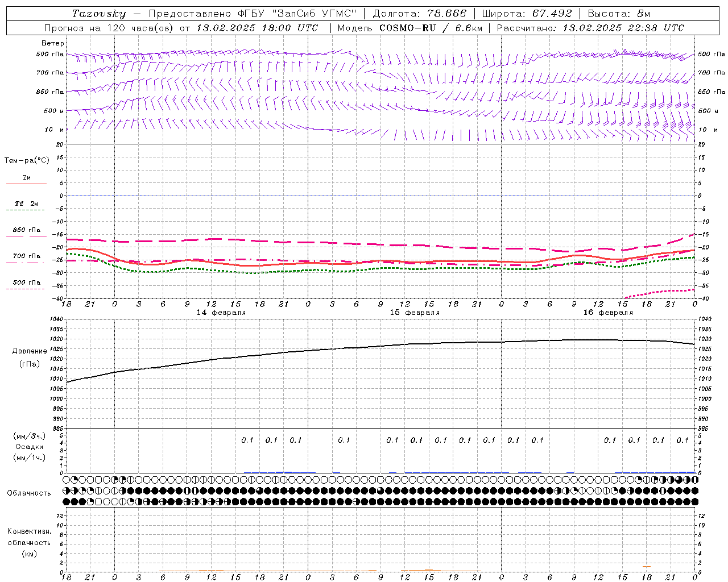Click the Прогноз на 120 часа(ов) text
The height and width of the screenshot is (582, 728).
(x=110, y=28)
